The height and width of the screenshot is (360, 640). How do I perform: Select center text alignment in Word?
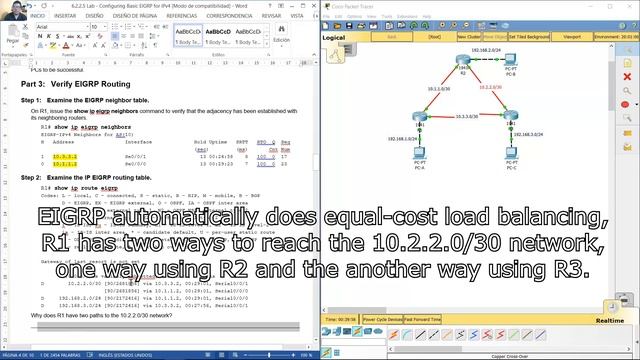124,36
